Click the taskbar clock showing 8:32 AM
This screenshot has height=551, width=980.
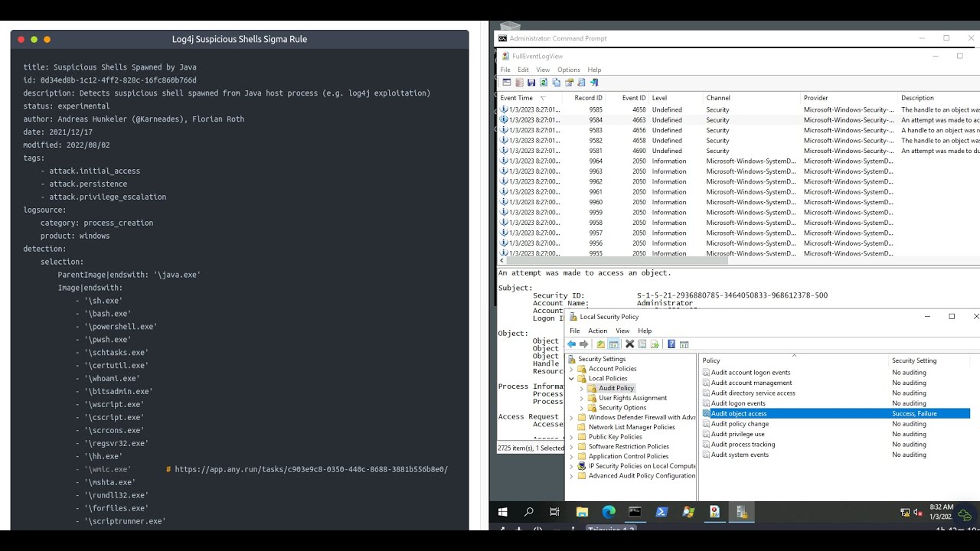[x=941, y=512]
